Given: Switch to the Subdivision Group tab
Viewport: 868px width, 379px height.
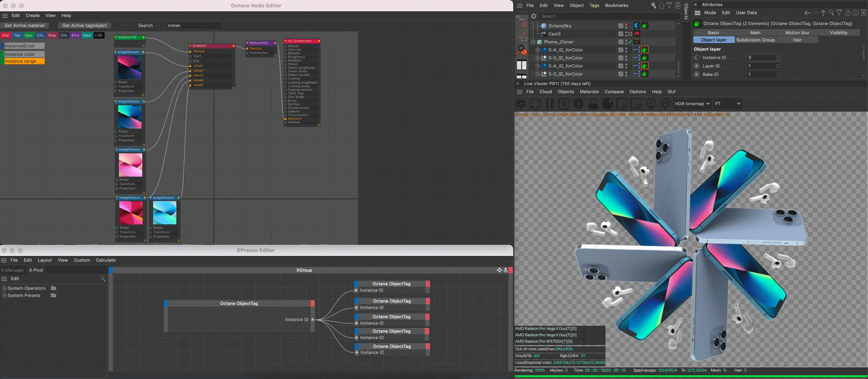Looking at the screenshot, I should (755, 40).
